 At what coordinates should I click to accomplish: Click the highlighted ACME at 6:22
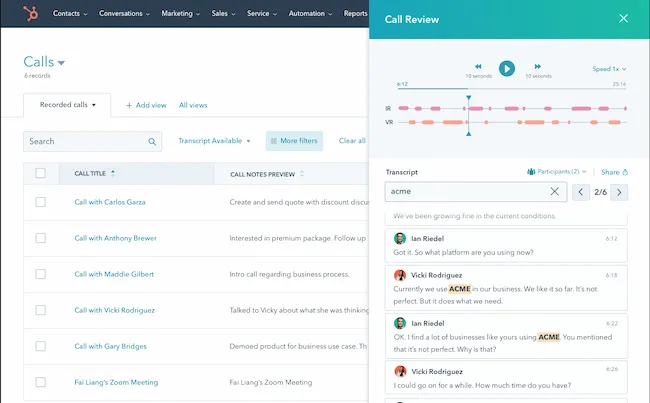(x=549, y=337)
